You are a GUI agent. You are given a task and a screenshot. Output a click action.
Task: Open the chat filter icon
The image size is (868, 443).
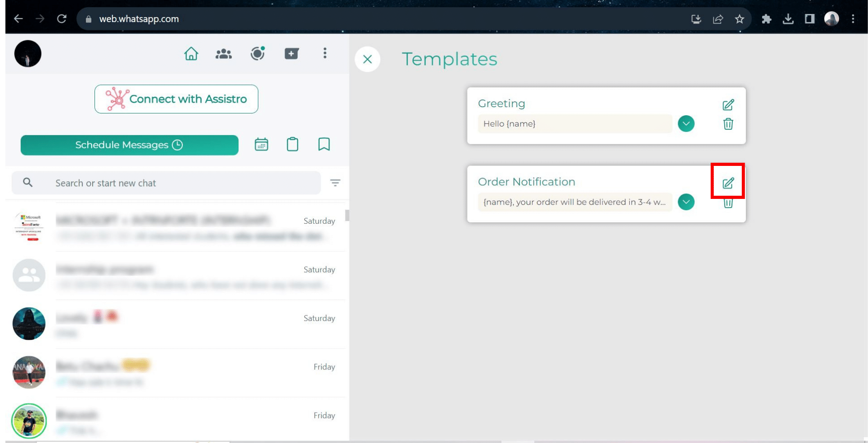pyautogui.click(x=335, y=183)
